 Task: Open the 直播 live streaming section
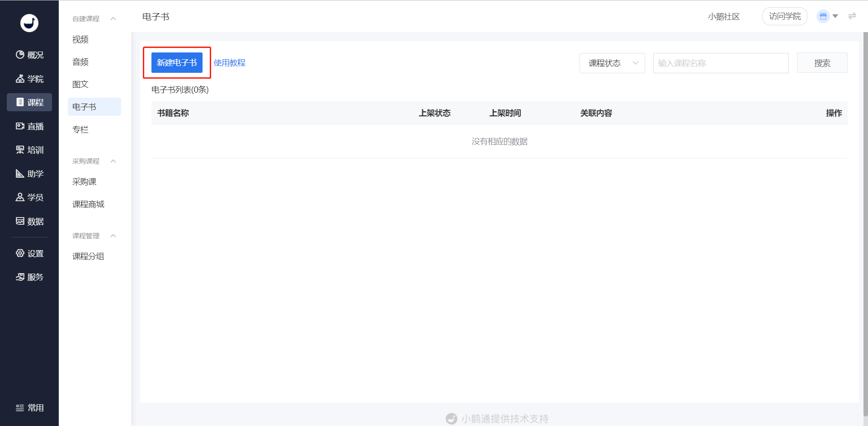(29, 127)
